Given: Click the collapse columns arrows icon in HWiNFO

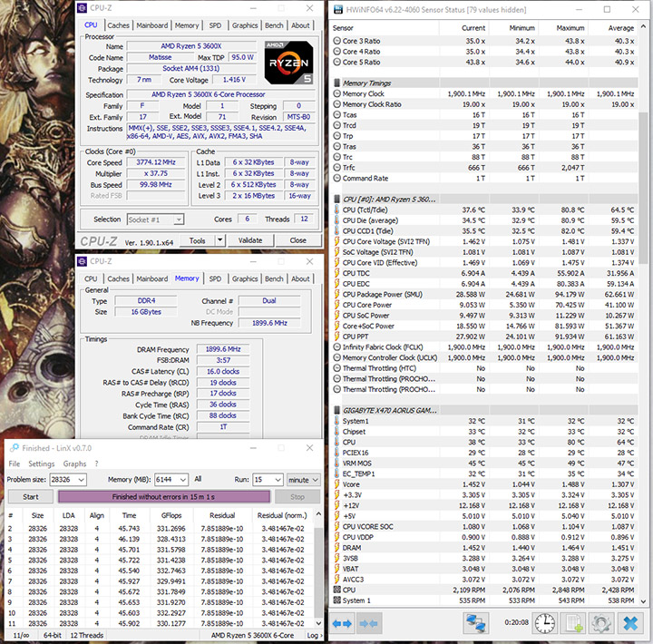Looking at the screenshot, I should [x=369, y=624].
